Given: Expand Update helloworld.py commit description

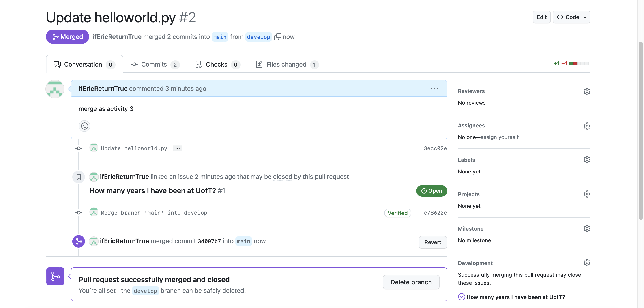Looking at the screenshot, I should pyautogui.click(x=178, y=148).
